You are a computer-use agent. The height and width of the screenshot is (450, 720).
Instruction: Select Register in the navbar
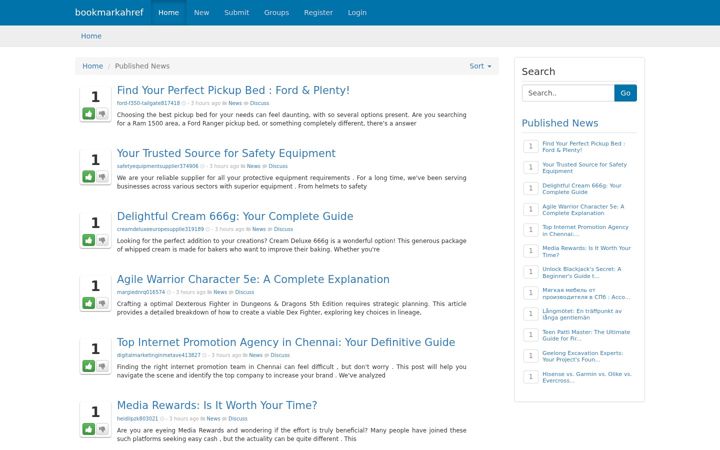tap(318, 12)
